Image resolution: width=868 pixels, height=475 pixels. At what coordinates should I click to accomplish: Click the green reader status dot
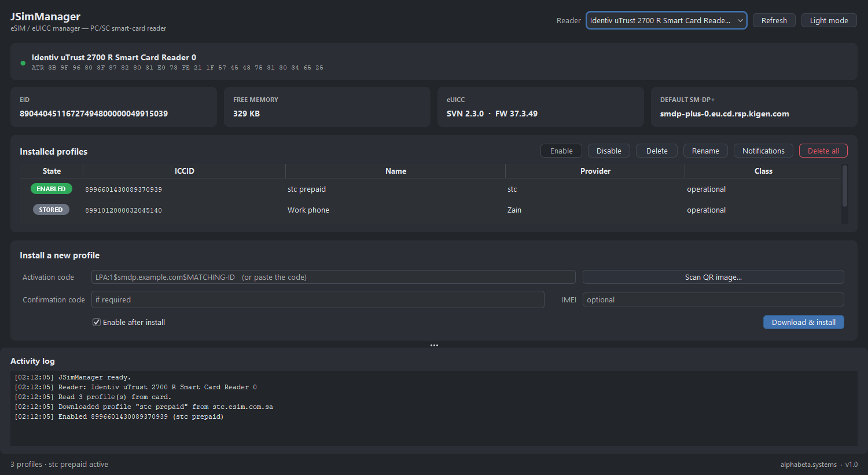click(x=23, y=63)
